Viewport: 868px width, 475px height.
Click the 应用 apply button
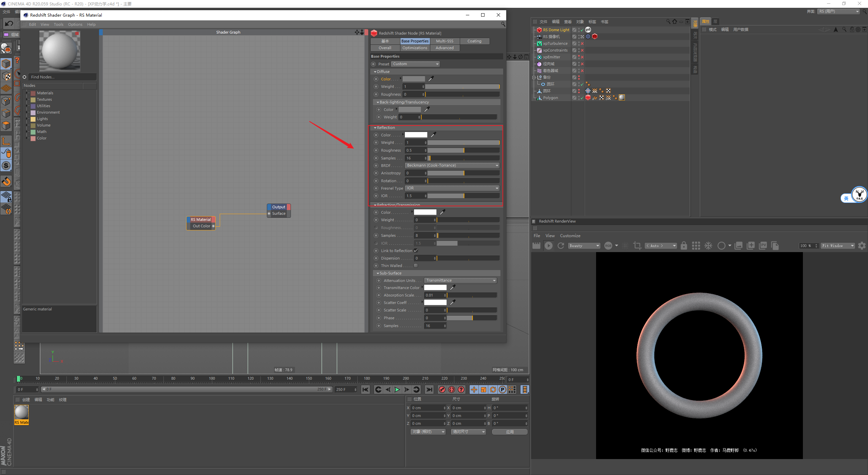coord(510,432)
